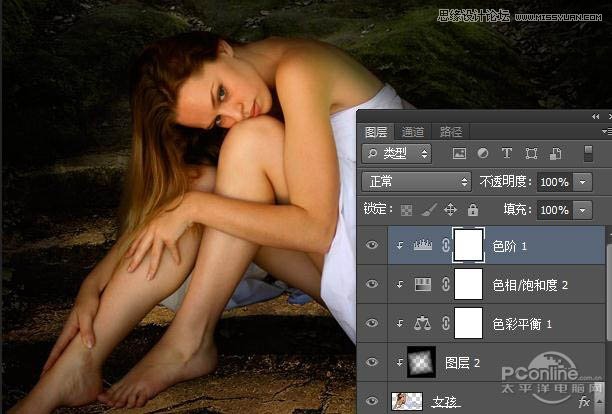Open the 不透明度 opacity slider arrow

point(583,182)
